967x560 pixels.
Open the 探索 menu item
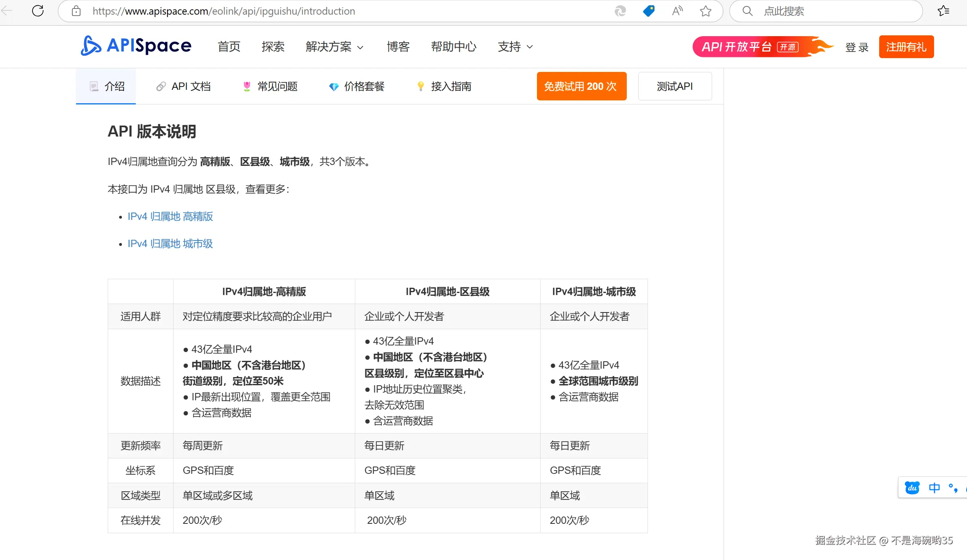tap(273, 47)
